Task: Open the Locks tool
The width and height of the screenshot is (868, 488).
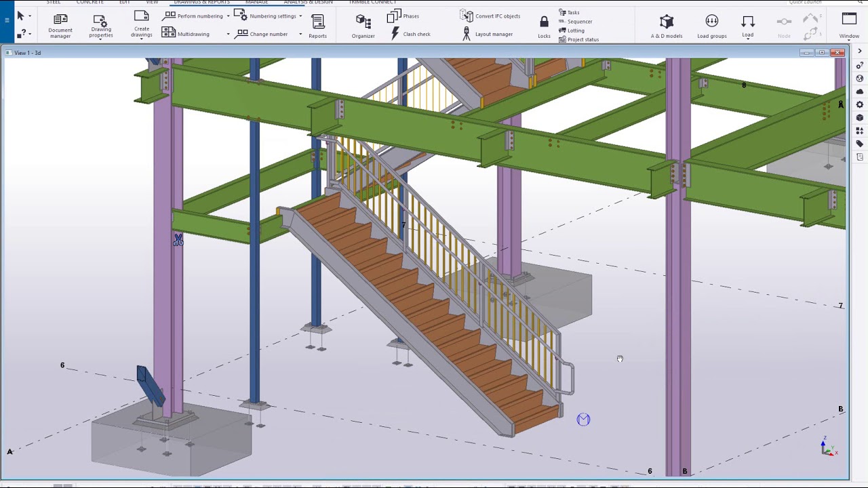Action: pos(544,27)
